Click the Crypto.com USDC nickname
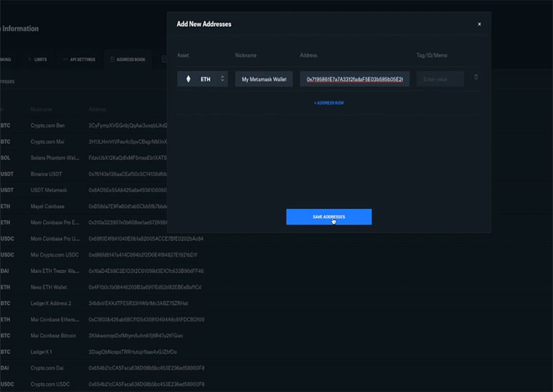 pos(50,385)
